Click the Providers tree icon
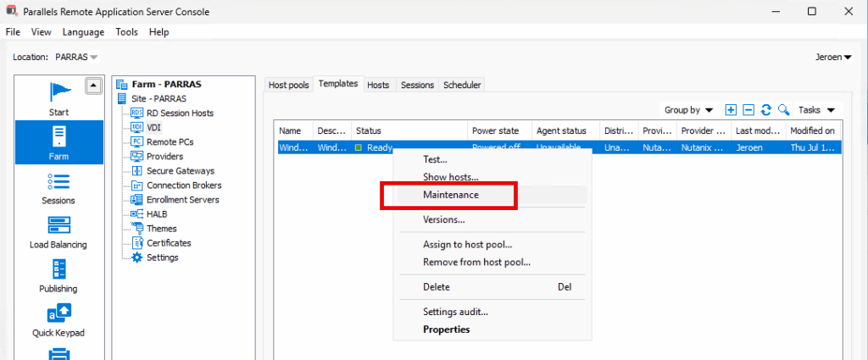The image size is (868, 360). point(137,156)
